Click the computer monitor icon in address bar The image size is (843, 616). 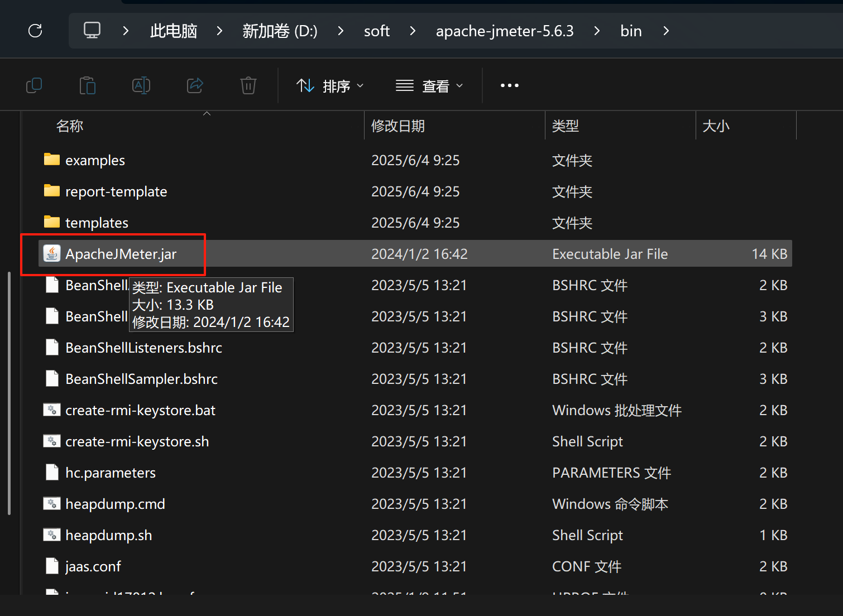click(92, 30)
